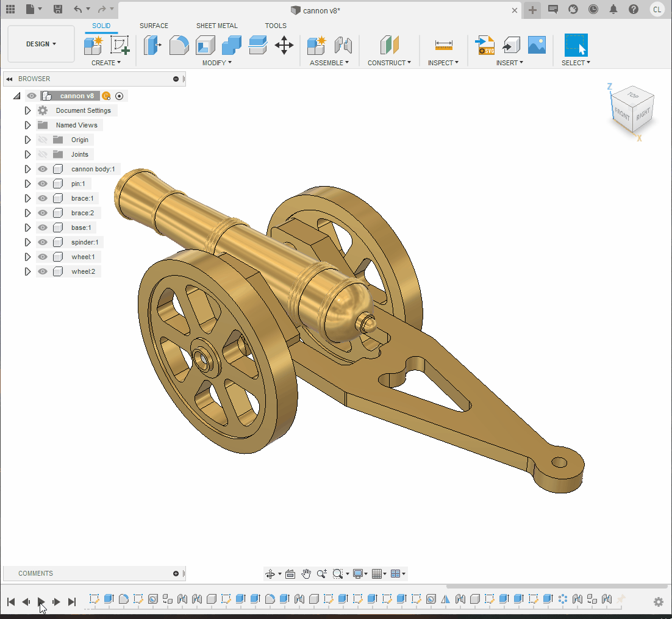672x619 pixels.
Task: Expand the Named Views folder
Action: [27, 125]
